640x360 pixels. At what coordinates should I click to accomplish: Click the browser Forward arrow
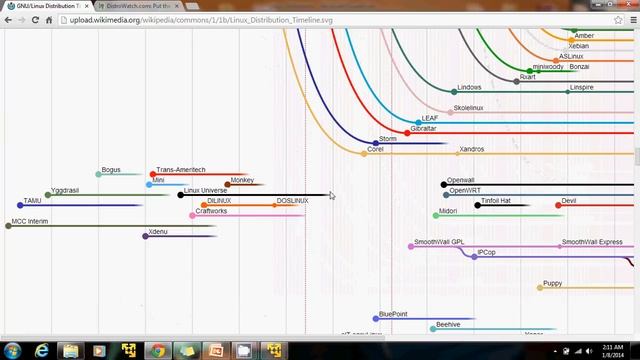tap(22, 20)
